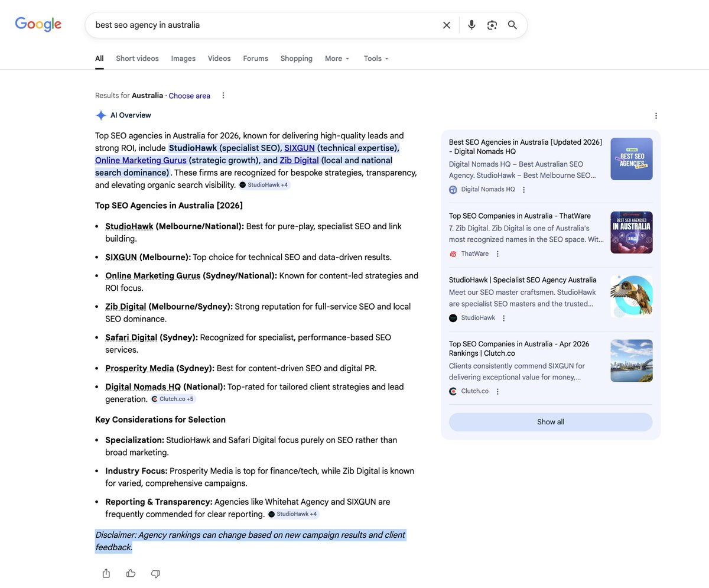
Task: Run the search using the magnifier icon
Action: pyautogui.click(x=512, y=25)
